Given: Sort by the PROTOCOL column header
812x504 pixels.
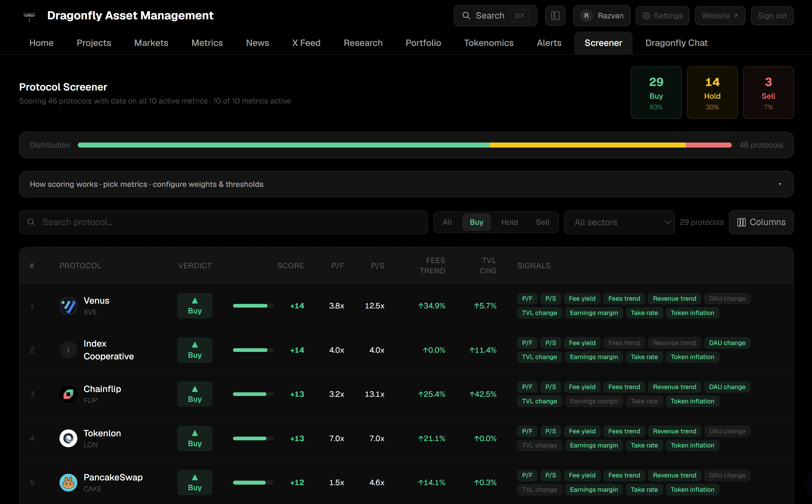Looking at the screenshot, I should (x=80, y=266).
